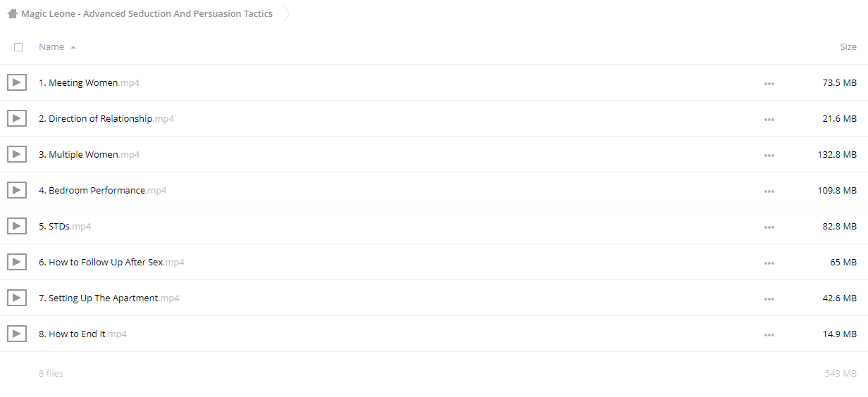The image size is (868, 397).
Task: Open more options for 7. Setting Up The Apartment
Action: pos(769,298)
